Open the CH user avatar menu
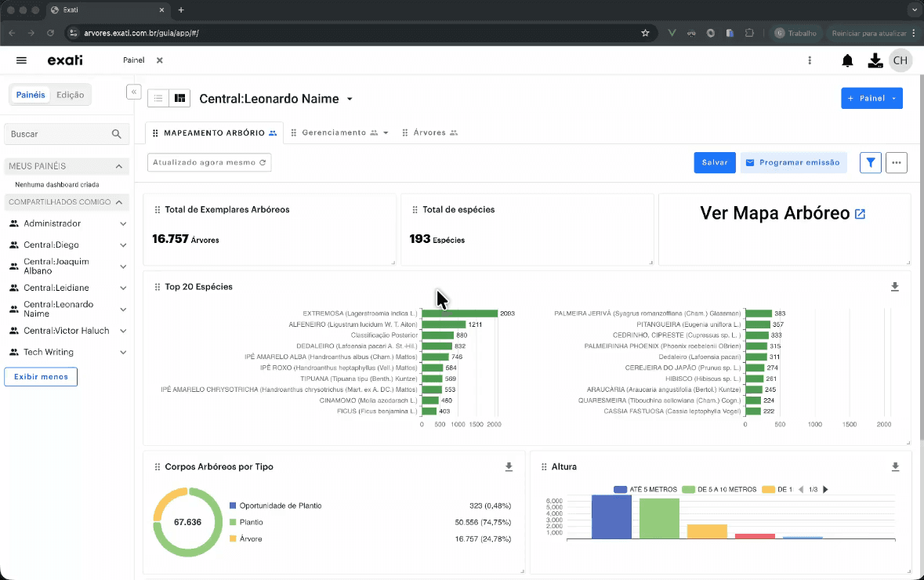The height and width of the screenshot is (580, 924). 900,60
